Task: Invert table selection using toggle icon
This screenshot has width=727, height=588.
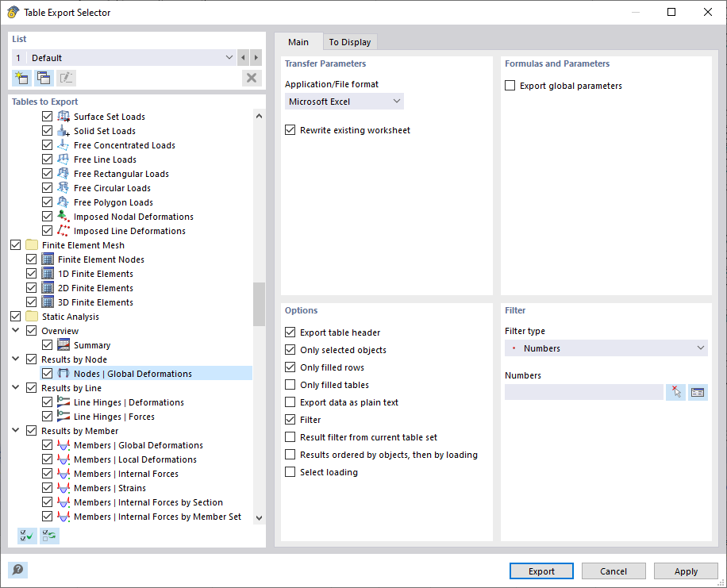Action: [x=49, y=536]
